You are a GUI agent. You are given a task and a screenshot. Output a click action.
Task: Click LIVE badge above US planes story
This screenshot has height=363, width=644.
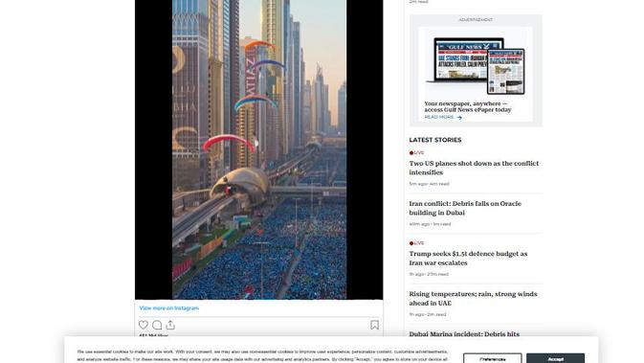click(x=416, y=152)
